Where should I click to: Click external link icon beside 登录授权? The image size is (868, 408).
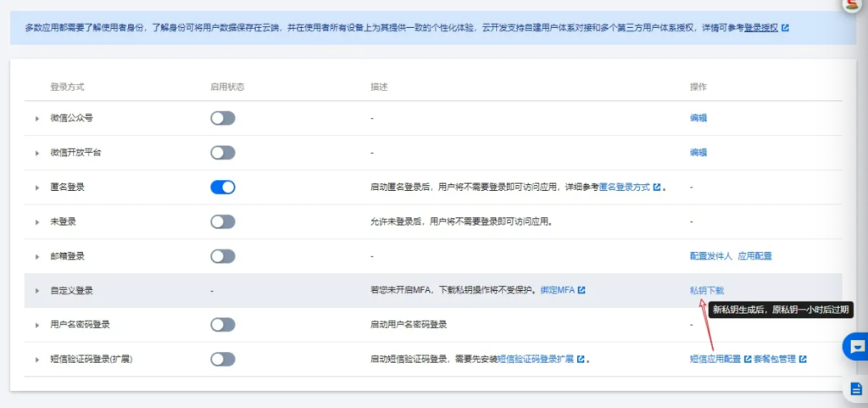785,28
